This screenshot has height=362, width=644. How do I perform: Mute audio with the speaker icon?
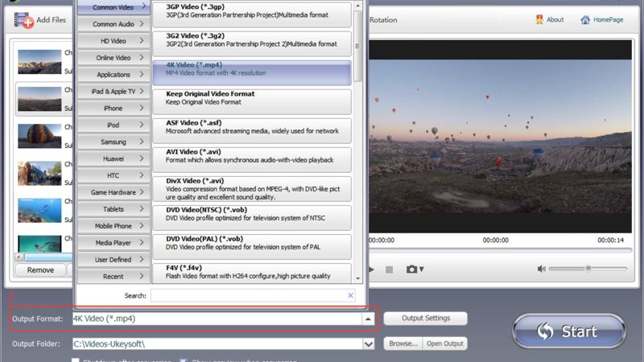click(541, 269)
